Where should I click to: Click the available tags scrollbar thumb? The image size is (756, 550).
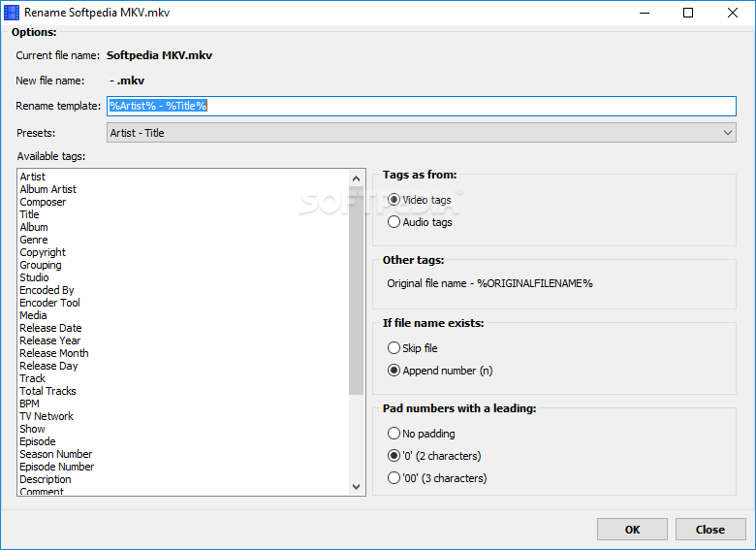coord(357,291)
